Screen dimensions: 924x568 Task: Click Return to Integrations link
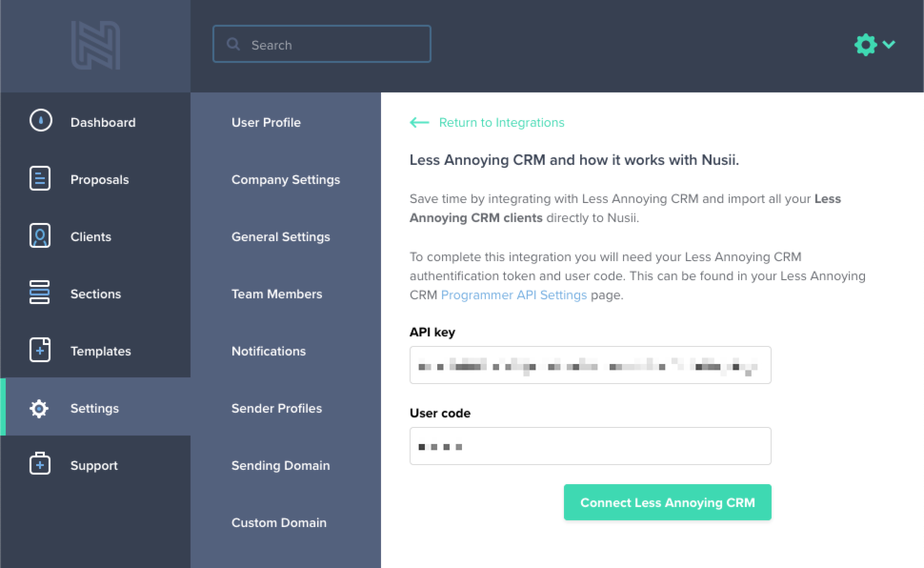coord(501,123)
